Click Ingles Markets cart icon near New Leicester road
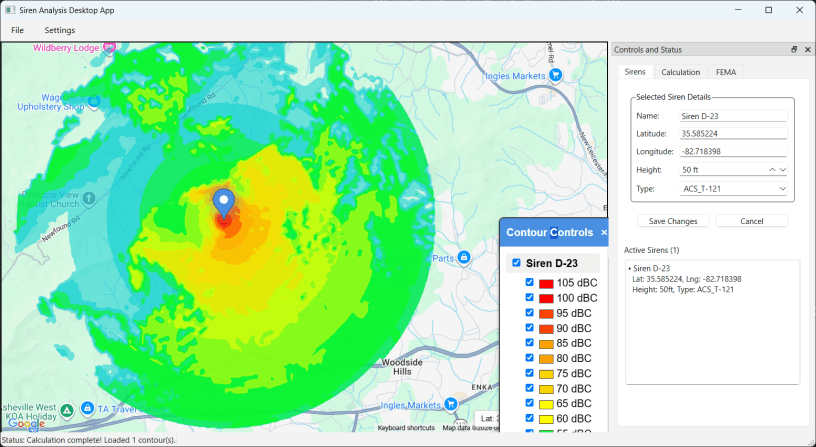This screenshot has height=447, width=816. coord(555,75)
